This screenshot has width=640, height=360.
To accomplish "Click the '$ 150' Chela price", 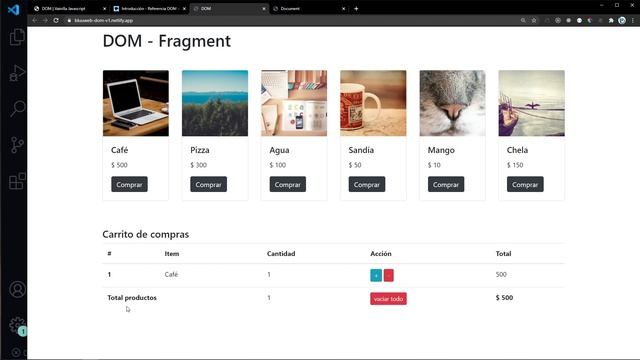I will tap(515, 165).
